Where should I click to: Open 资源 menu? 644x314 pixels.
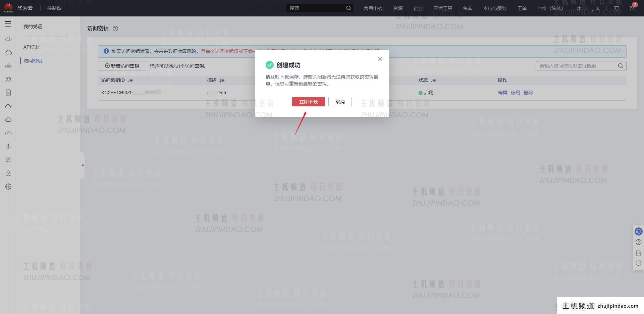pyautogui.click(x=398, y=8)
